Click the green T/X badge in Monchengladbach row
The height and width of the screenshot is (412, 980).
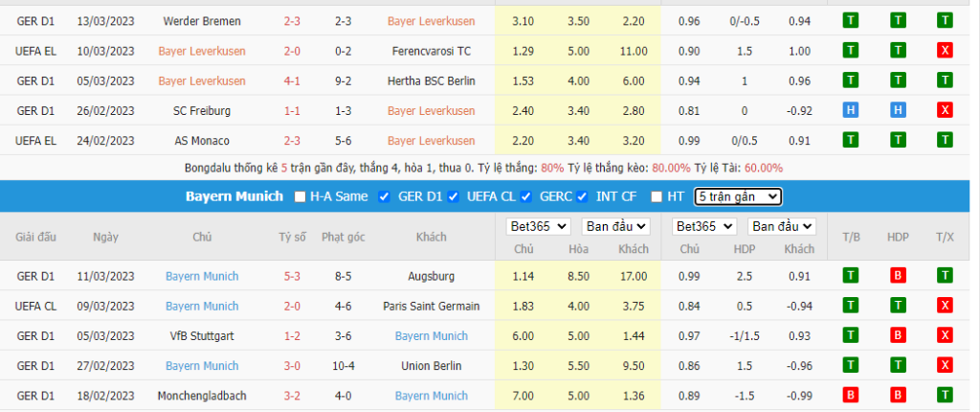[945, 395]
